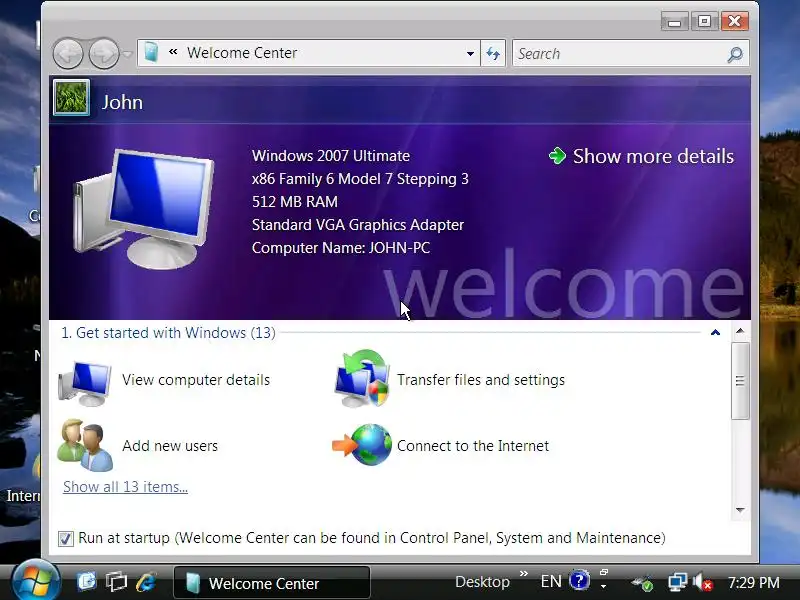Screen dimensions: 800x600
Task: Uncheck the Run at startup checkbox
Action: [65, 538]
